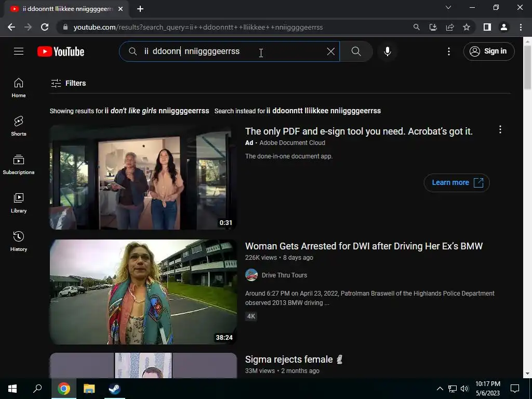This screenshot has height=399, width=532.
Task: Open the 'Woman Gets Arrested for DWI' thumbnail
Action: pos(143,292)
